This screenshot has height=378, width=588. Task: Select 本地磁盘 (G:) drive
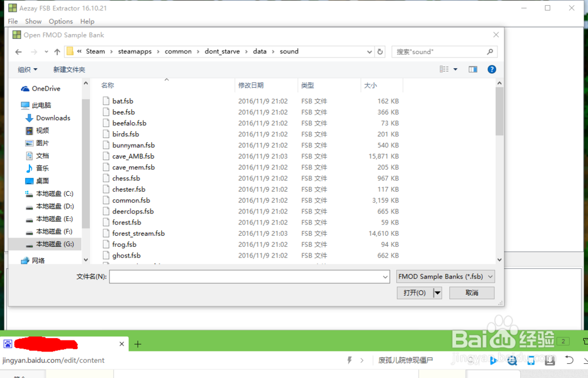(x=45, y=244)
